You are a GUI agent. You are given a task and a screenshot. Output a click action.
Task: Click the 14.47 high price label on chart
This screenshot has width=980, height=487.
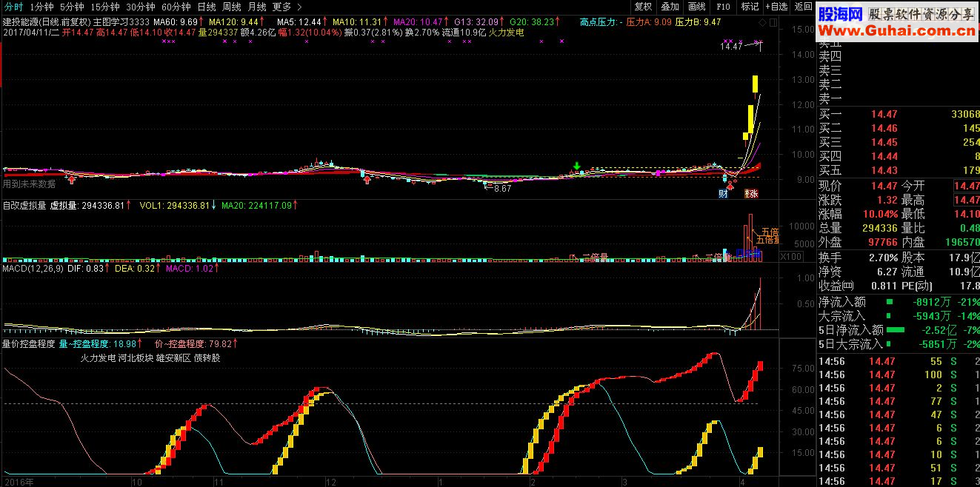pos(731,47)
